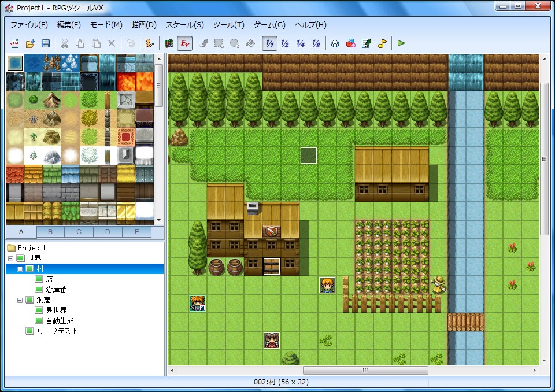Image resolution: width=555 pixels, height=392 pixels.
Task: Click the New Project toolbar icon
Action: 14,43
